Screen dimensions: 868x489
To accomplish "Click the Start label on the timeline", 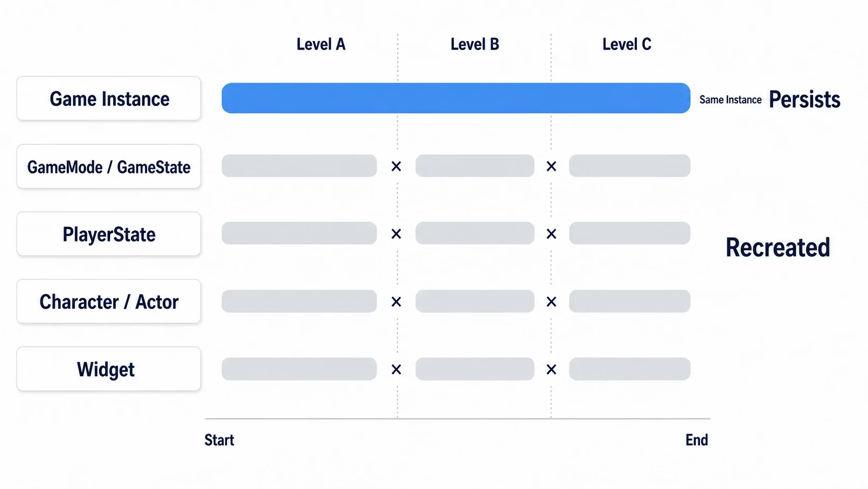I will pyautogui.click(x=219, y=440).
